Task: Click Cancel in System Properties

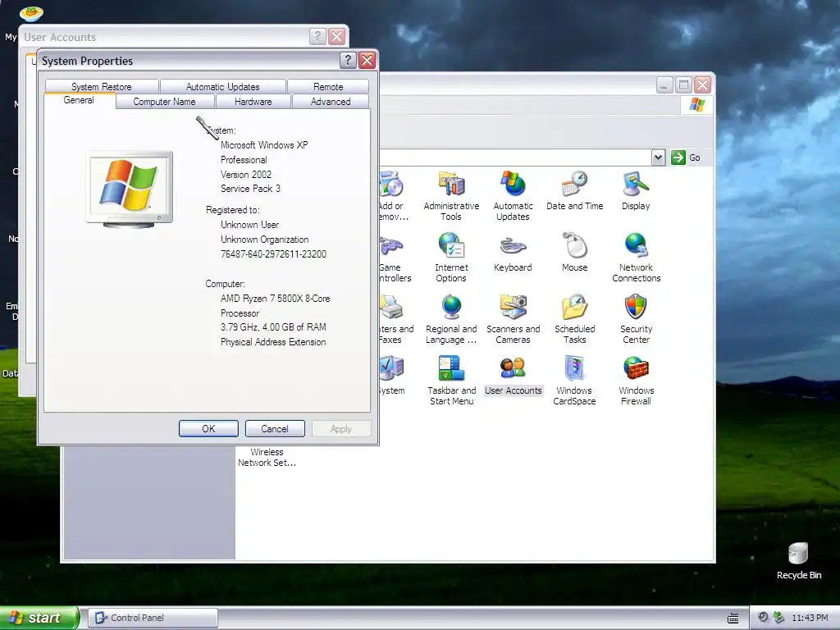Action: [x=275, y=428]
